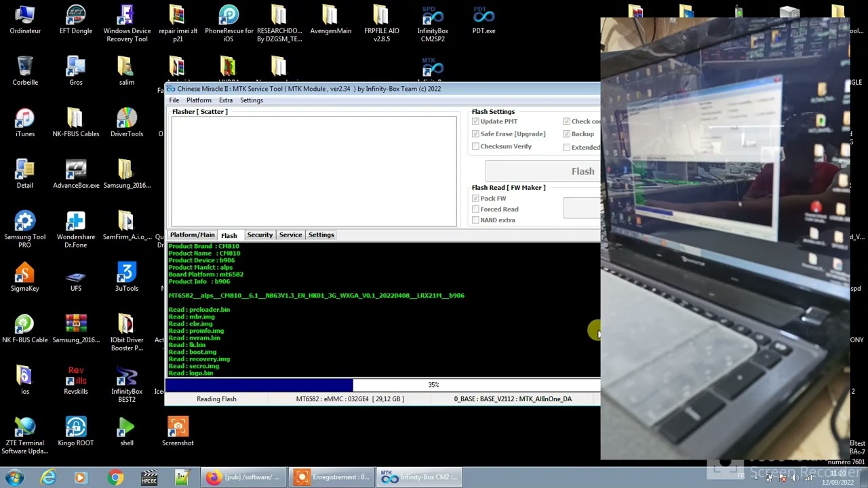Launch Wondershare Dr.Fone shortcut
This screenshot has height=488, width=868.
[x=76, y=230]
